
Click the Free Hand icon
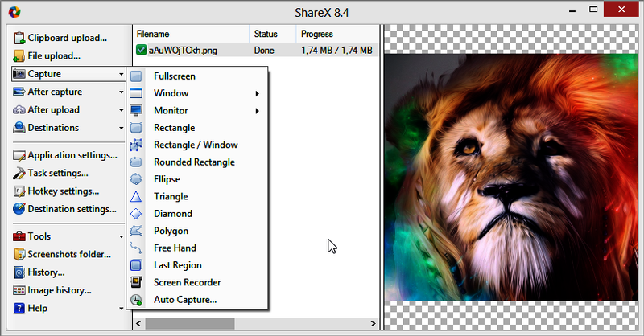[x=136, y=248]
